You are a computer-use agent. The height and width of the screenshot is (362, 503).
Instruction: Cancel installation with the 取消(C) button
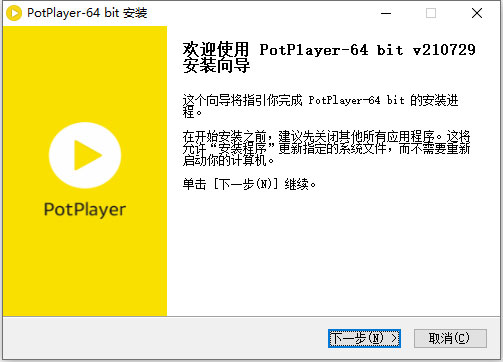click(450, 338)
